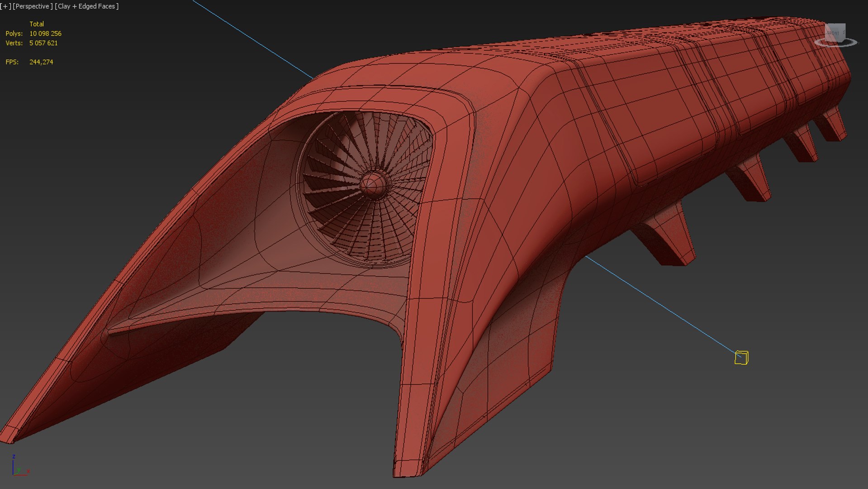This screenshot has height=489, width=868.
Task: Click the Verts count value 5 057 621
Action: point(43,43)
